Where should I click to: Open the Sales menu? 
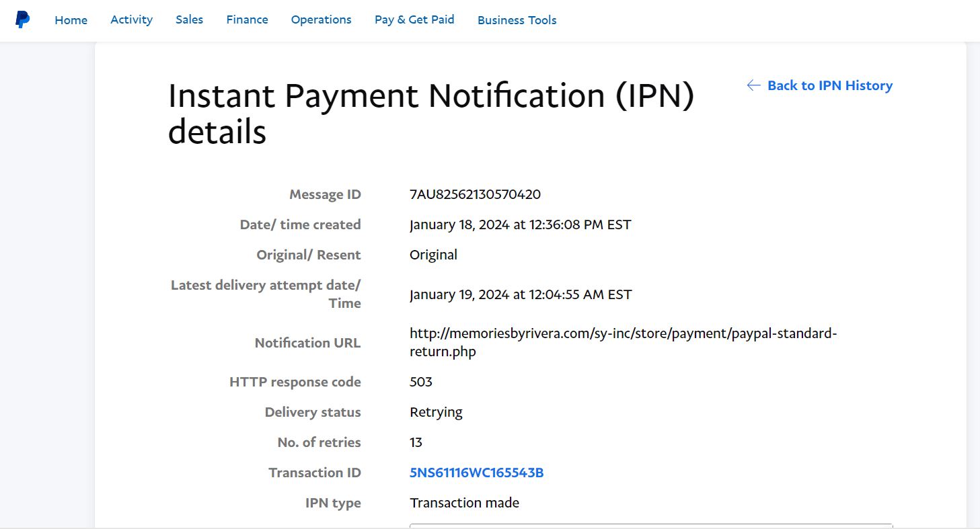click(190, 20)
